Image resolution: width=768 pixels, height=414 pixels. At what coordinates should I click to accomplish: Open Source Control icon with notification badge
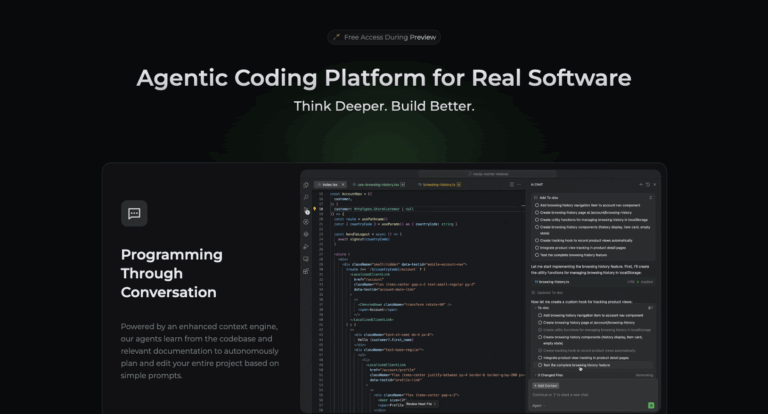306,210
